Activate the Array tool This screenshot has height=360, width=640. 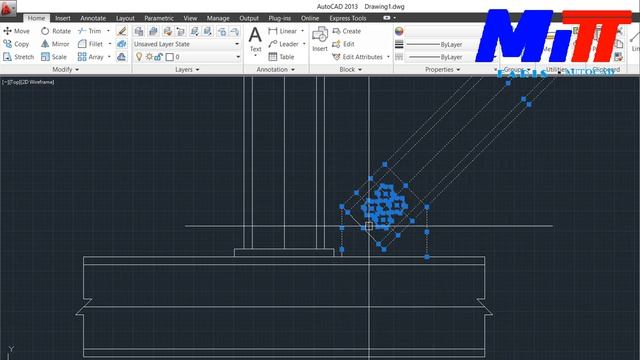(x=91, y=57)
